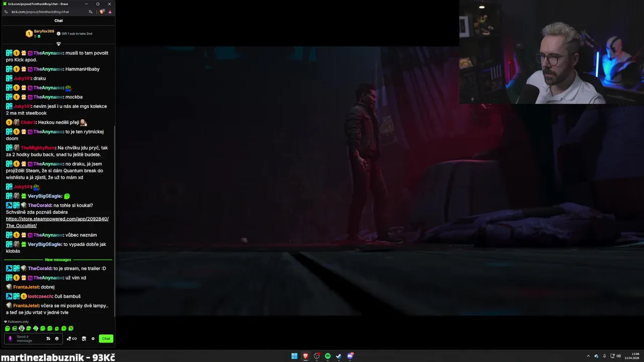
Task: Open Brave Rewards triangle icon
Action: coord(110,12)
